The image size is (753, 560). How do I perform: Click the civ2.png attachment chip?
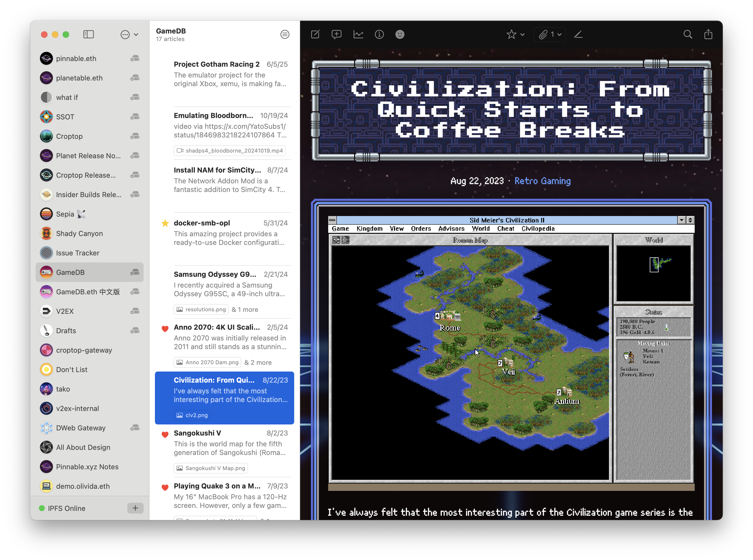coord(192,415)
